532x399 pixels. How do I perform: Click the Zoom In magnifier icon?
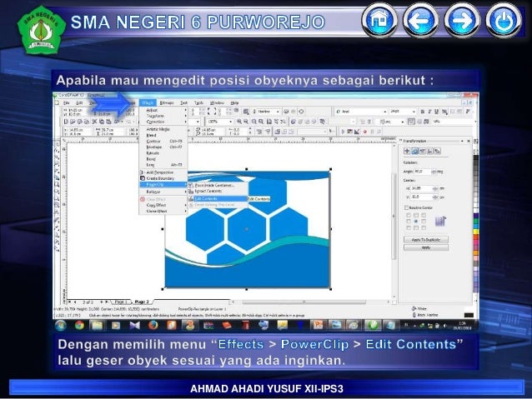[x=239, y=122]
